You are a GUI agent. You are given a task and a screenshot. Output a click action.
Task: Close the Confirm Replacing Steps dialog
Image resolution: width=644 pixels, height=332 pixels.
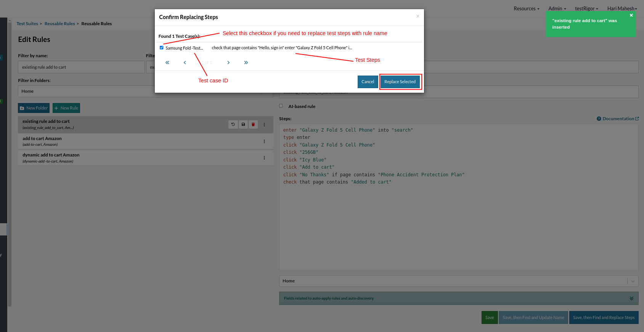click(418, 16)
